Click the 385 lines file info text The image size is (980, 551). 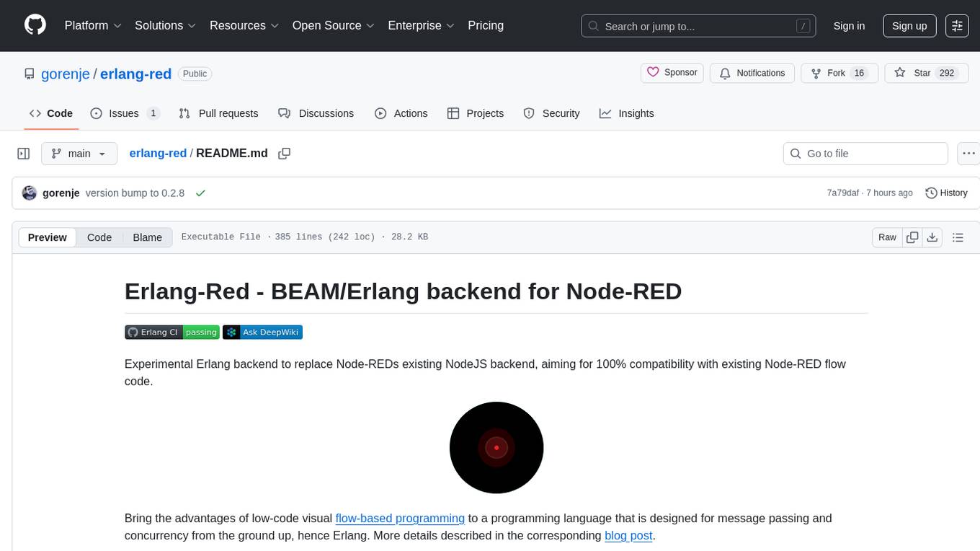(325, 237)
